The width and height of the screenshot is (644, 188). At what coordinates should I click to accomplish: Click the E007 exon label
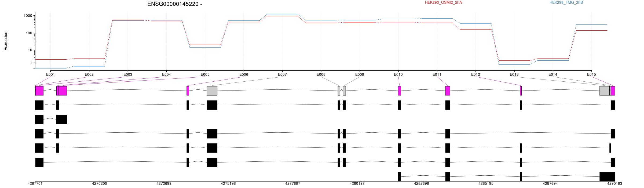coord(282,74)
